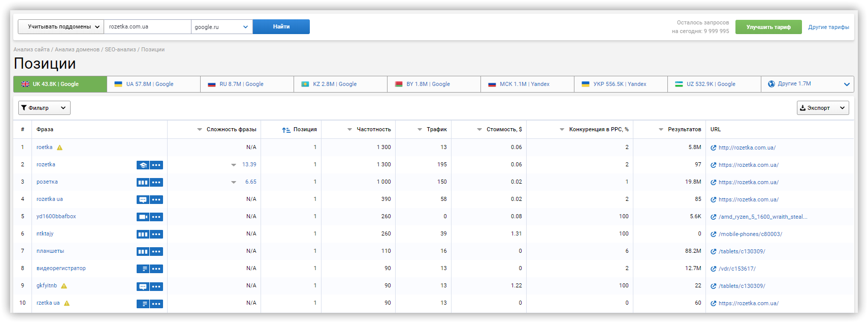Click external link icon for /mobile-phones/c80003/
Screen dimensions: 868x323
click(713, 234)
